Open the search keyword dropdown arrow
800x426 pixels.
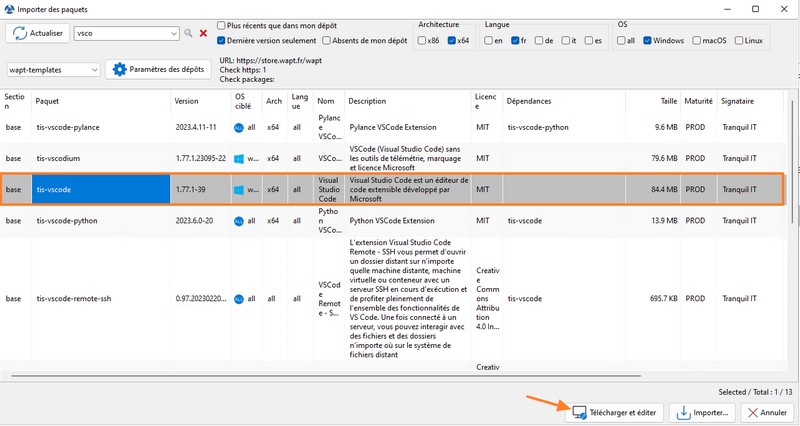tap(174, 33)
